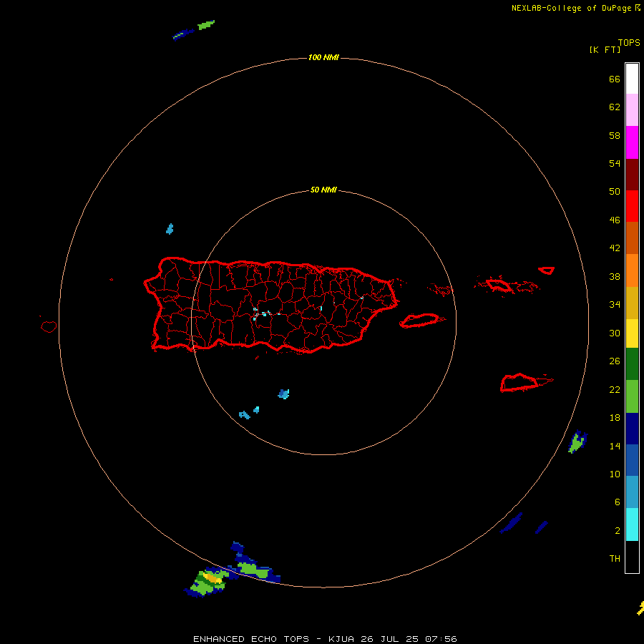
Task: Click the legend value 26
Action: 615,361
